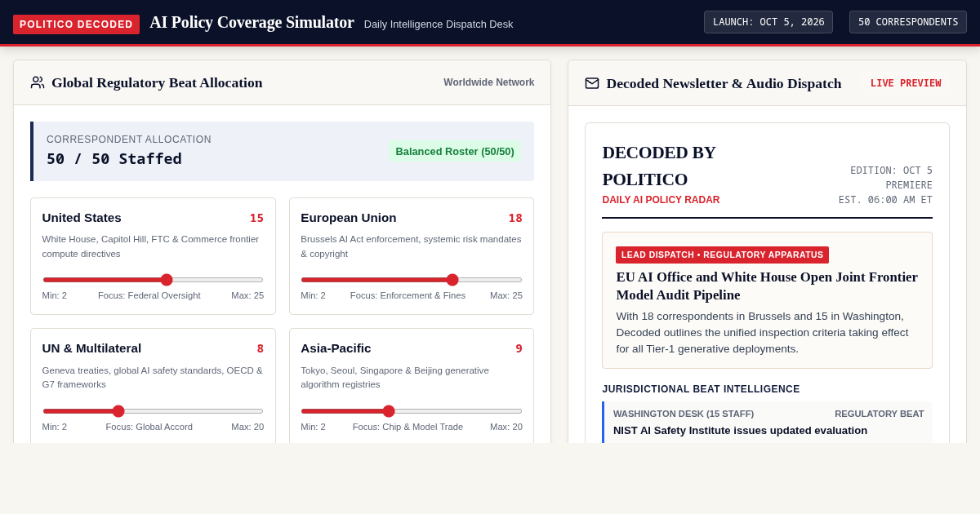Click the Balanced Roster (50/50) status pill

[455, 151]
